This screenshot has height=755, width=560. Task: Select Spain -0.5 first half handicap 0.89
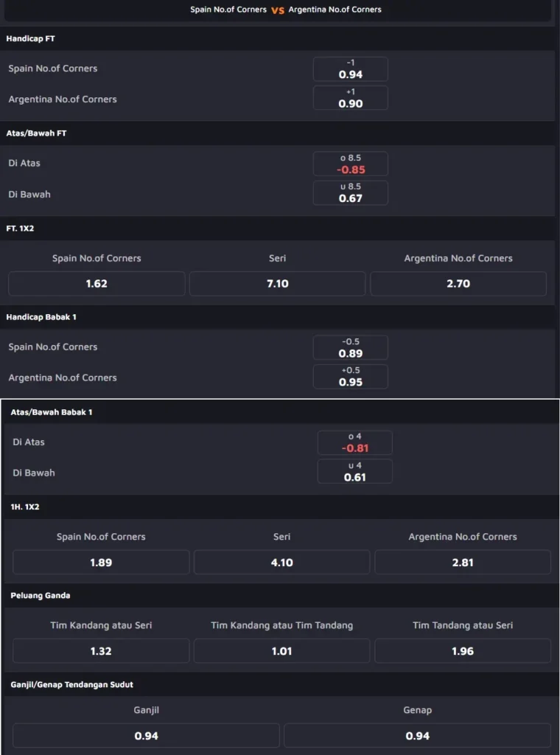pos(350,348)
